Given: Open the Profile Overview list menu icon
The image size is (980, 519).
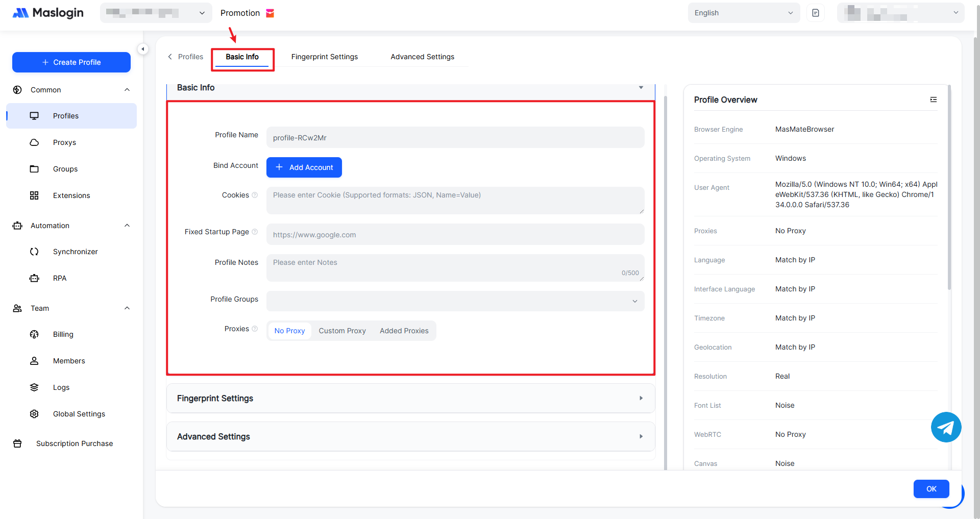Looking at the screenshot, I should click(x=933, y=100).
